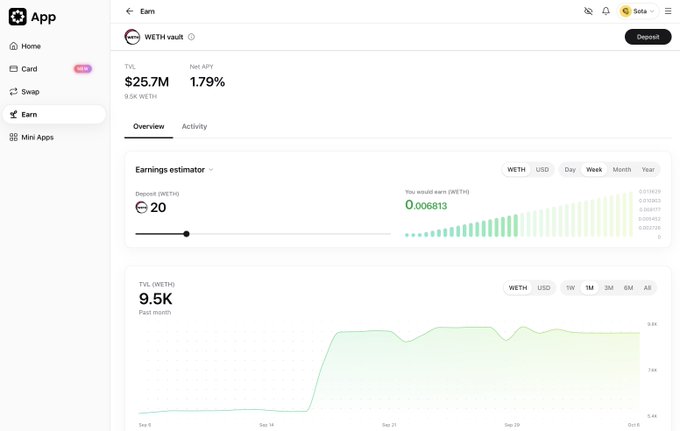This screenshot has width=680, height=431.
Task: Choose Month period in earnings estimator
Action: (622, 170)
